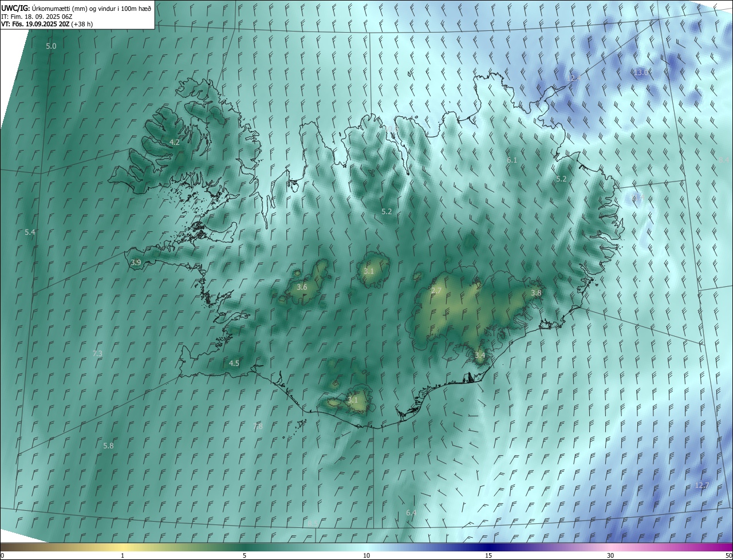Click the 3.6 value on Langjökull glacier
Image resolution: width=733 pixels, height=560 pixels.
point(302,287)
